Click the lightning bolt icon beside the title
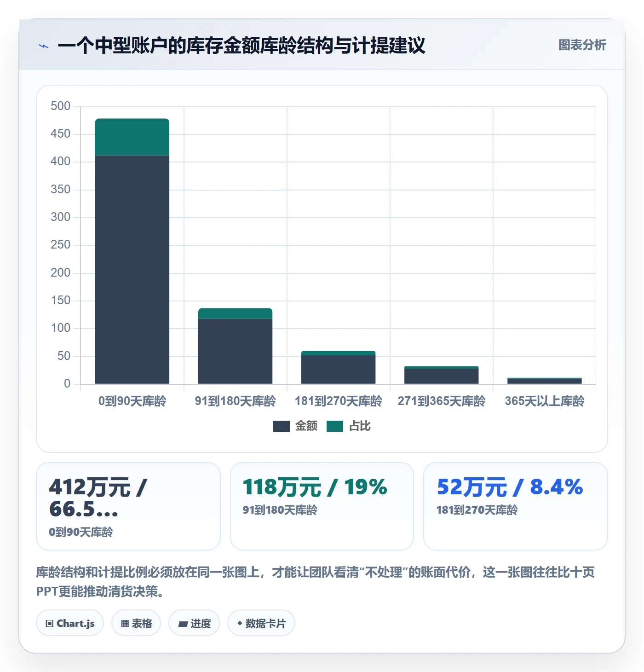 coord(44,46)
